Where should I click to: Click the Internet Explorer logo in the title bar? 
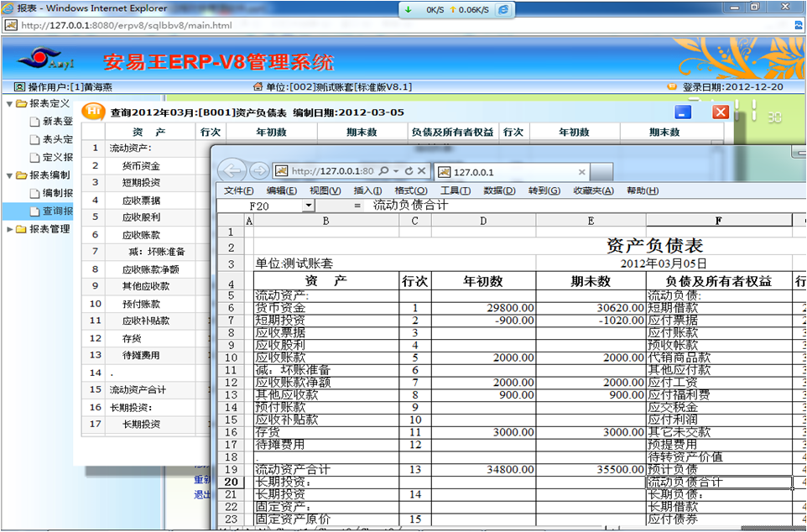8,8
